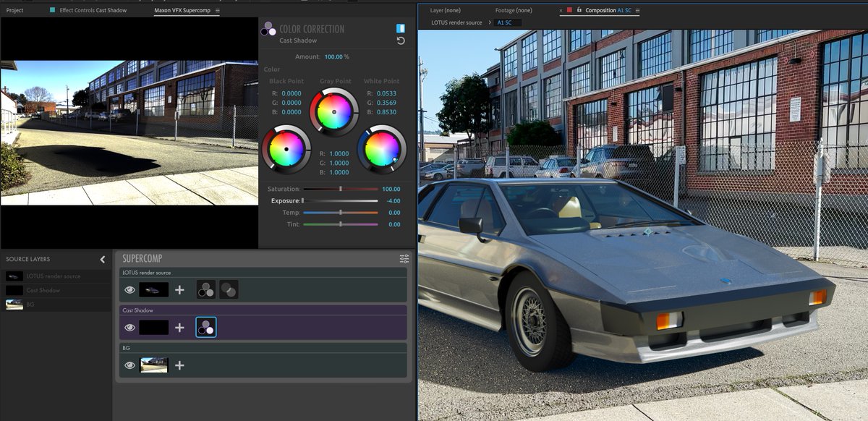
Task: Toggle the Color Correction enable switch
Action: click(x=401, y=28)
